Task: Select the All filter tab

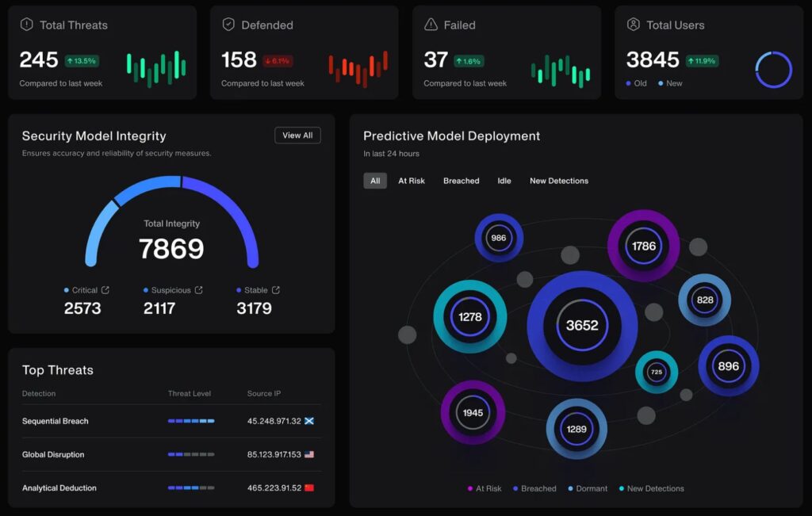Action: 375,181
